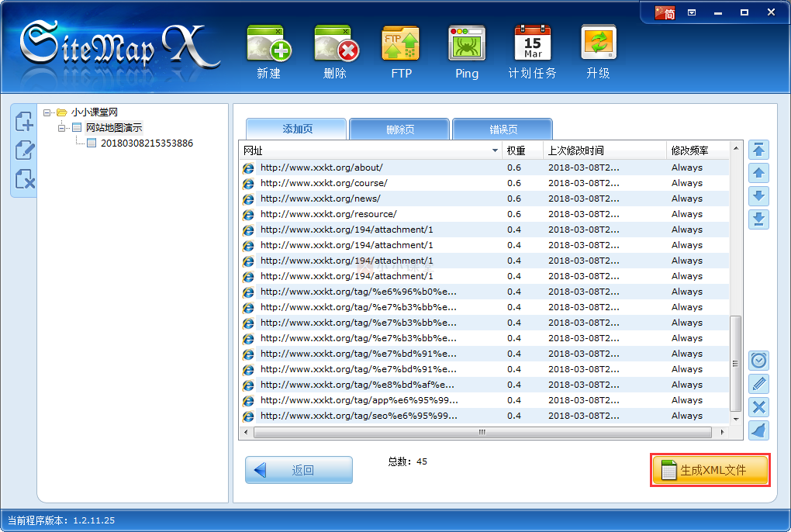Click the edit page icon in left sidebar

click(24, 150)
